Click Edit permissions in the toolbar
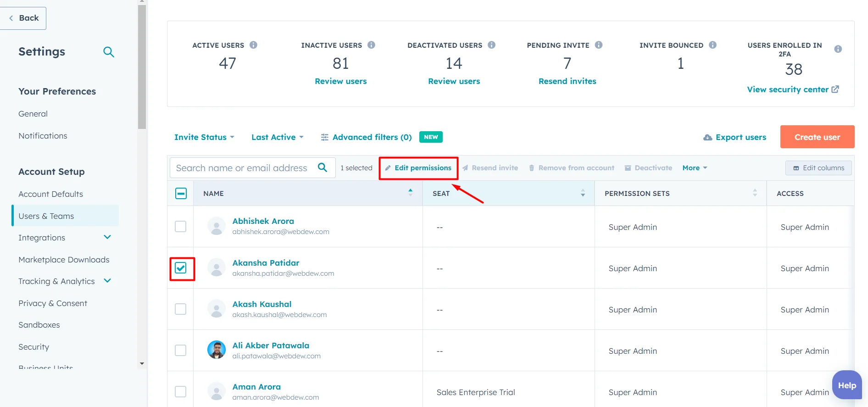 [418, 168]
